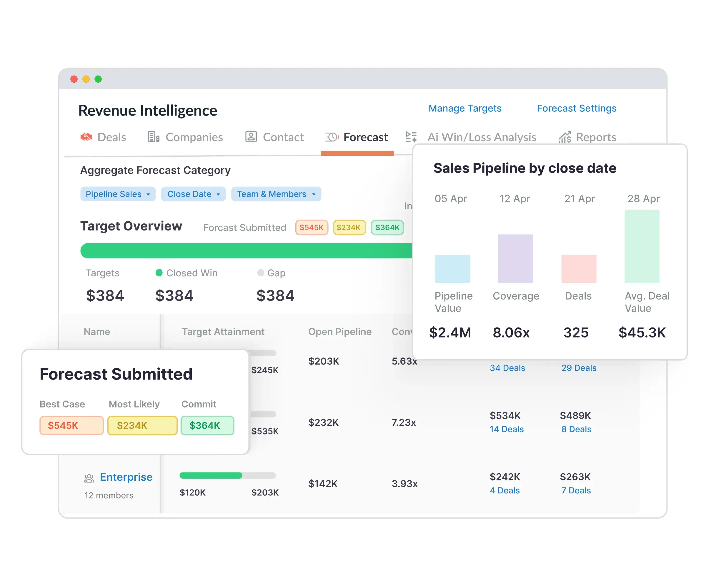
Task: Click the Contact person-card icon
Action: pyautogui.click(x=251, y=137)
